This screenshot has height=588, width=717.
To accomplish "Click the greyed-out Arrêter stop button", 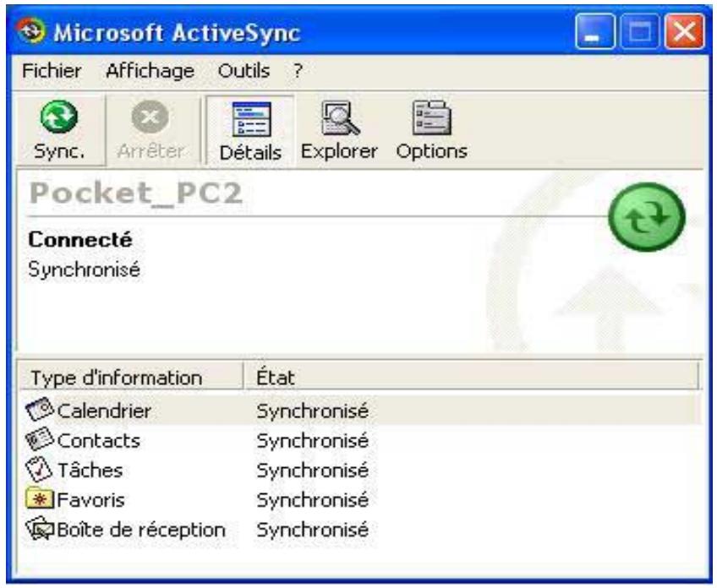I will tap(151, 130).
